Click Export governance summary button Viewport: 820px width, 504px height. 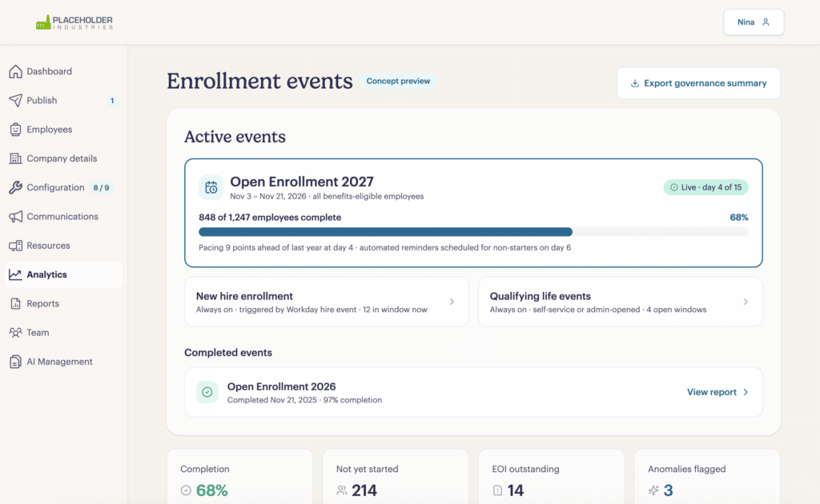pos(698,83)
